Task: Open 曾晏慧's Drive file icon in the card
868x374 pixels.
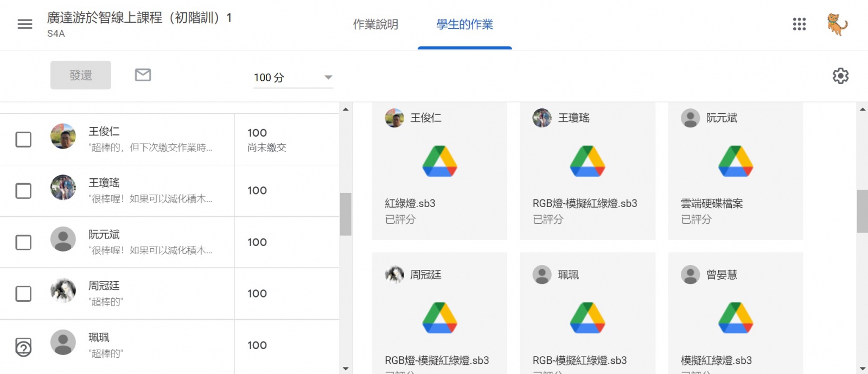Action: point(736,318)
